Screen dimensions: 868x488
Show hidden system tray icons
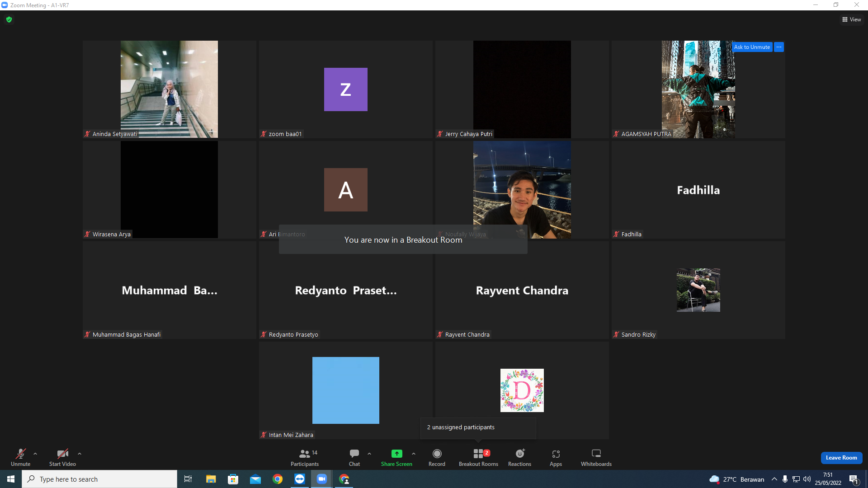pyautogui.click(x=774, y=479)
